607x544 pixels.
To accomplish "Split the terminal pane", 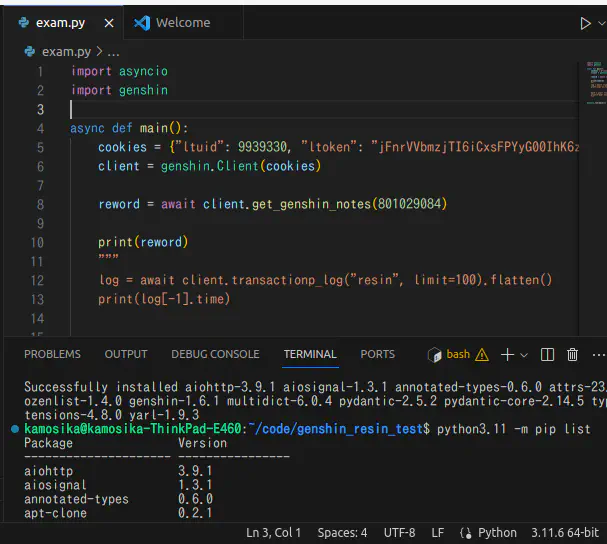I will tap(547, 354).
